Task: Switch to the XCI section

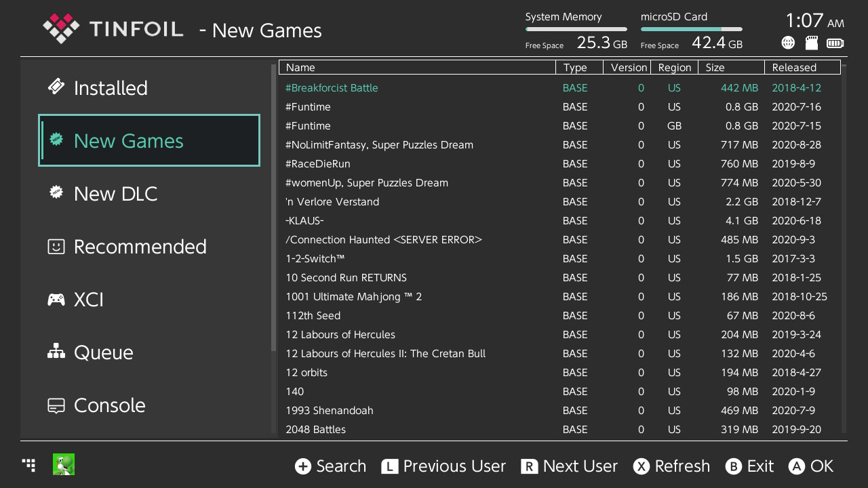Action: coord(149,299)
